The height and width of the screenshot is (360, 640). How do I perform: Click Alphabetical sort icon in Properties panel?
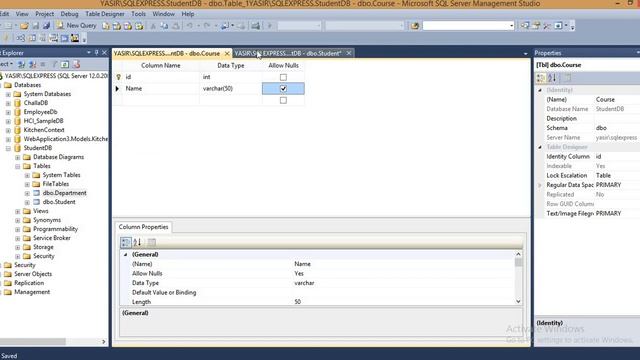tap(552, 78)
